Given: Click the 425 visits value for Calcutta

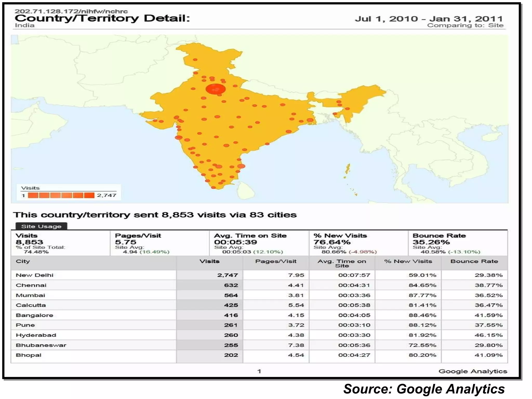Looking at the screenshot, I should 231,305.
